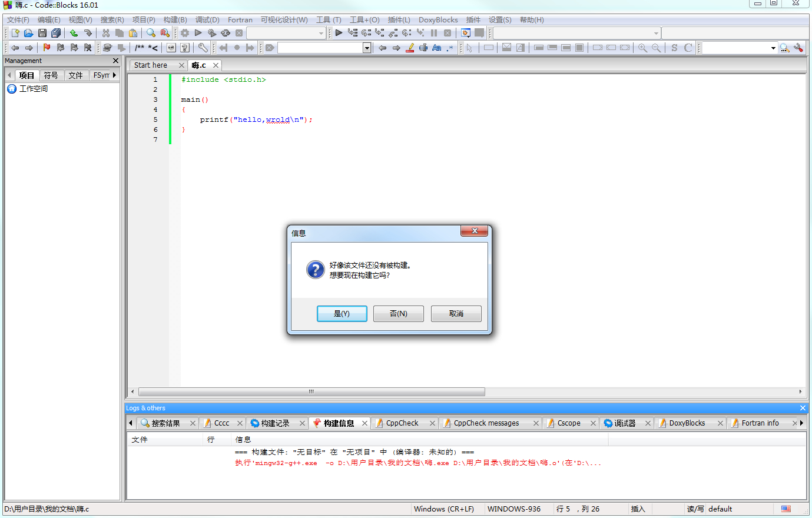The height and width of the screenshot is (518, 812).
Task: Open the 调试(D) menu
Action: [207, 20]
